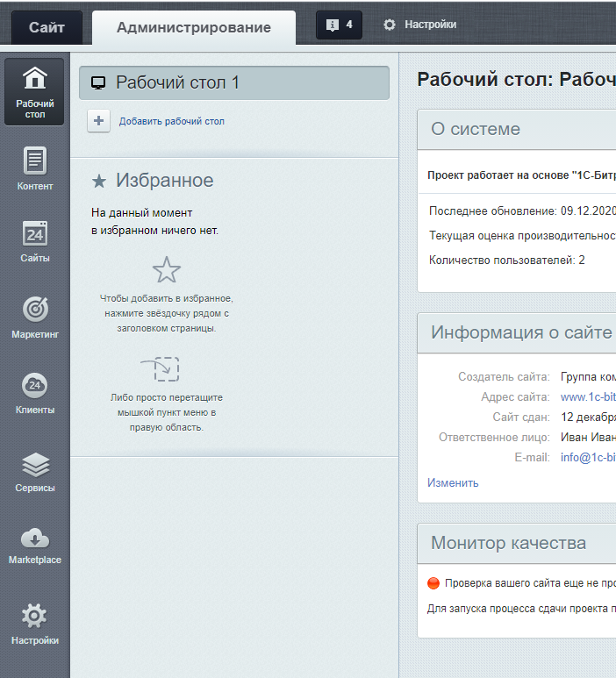Open the Сервисы layers icon section
616x678 pixels.
(x=34, y=472)
